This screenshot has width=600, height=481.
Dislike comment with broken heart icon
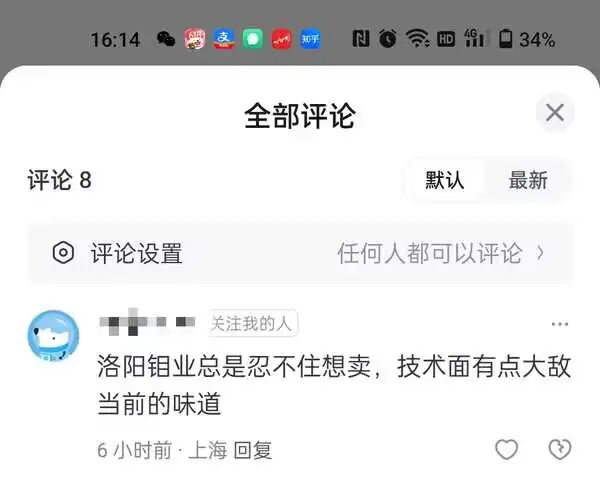click(560, 449)
